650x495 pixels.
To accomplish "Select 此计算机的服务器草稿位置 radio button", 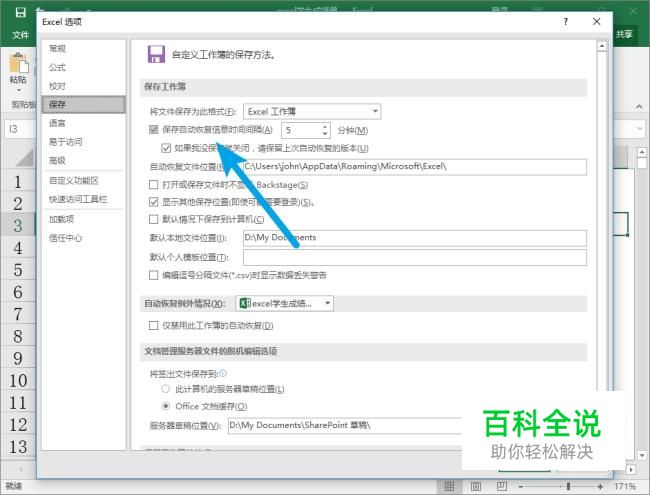I will (x=166, y=389).
